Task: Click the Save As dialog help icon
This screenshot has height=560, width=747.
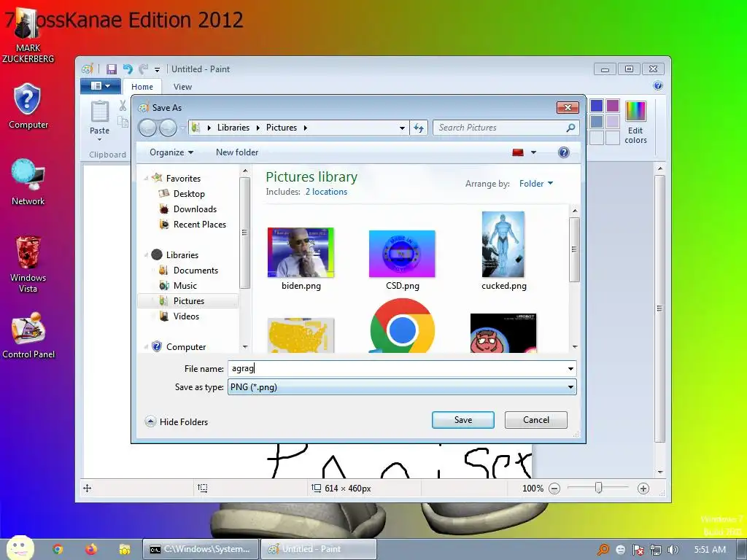Action: (564, 152)
